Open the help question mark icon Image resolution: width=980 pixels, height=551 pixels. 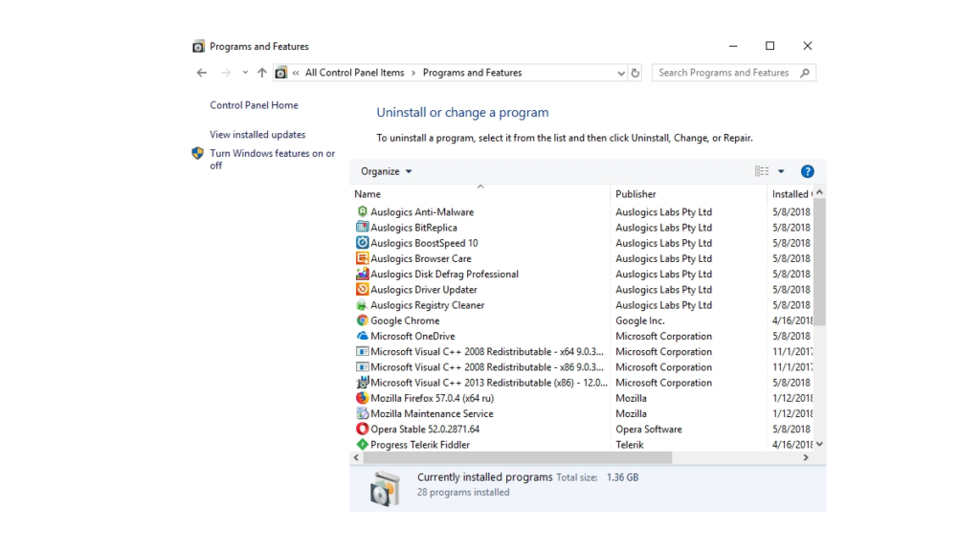click(x=808, y=171)
